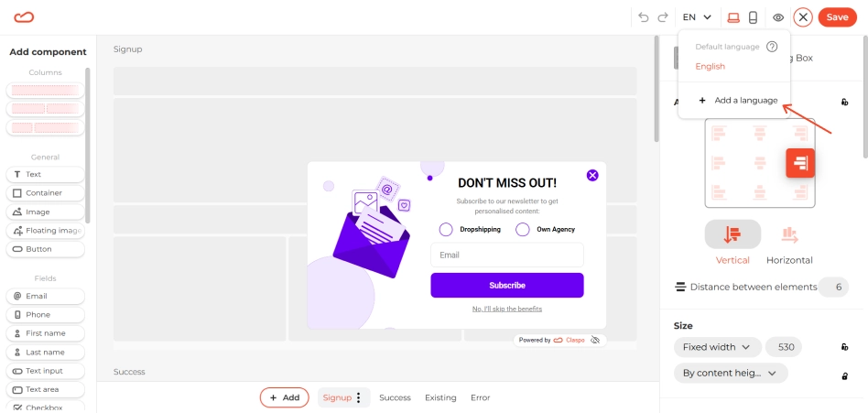Hide the Powered by Claspo badge
This screenshot has width=868, height=413.
(595, 340)
